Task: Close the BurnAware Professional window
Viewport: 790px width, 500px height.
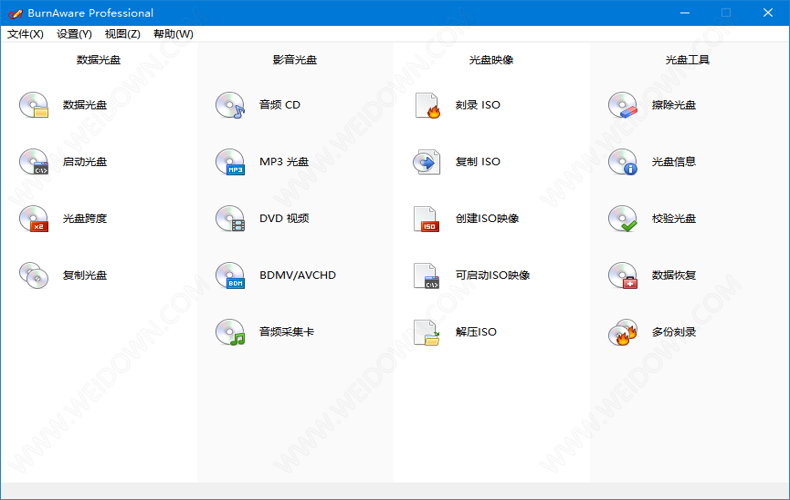Action: pos(768,13)
